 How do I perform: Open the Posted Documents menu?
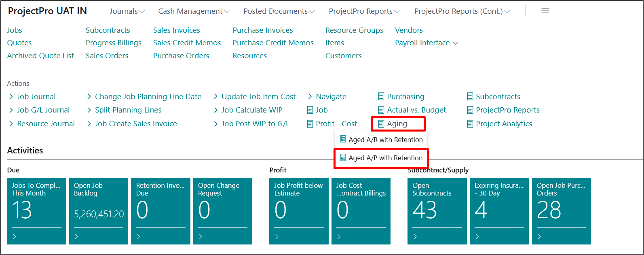[x=279, y=11]
